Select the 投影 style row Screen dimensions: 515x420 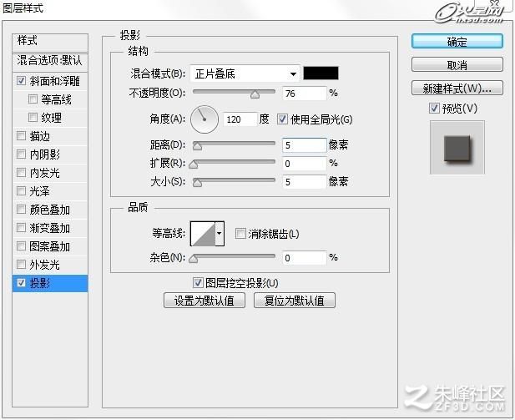(x=50, y=283)
